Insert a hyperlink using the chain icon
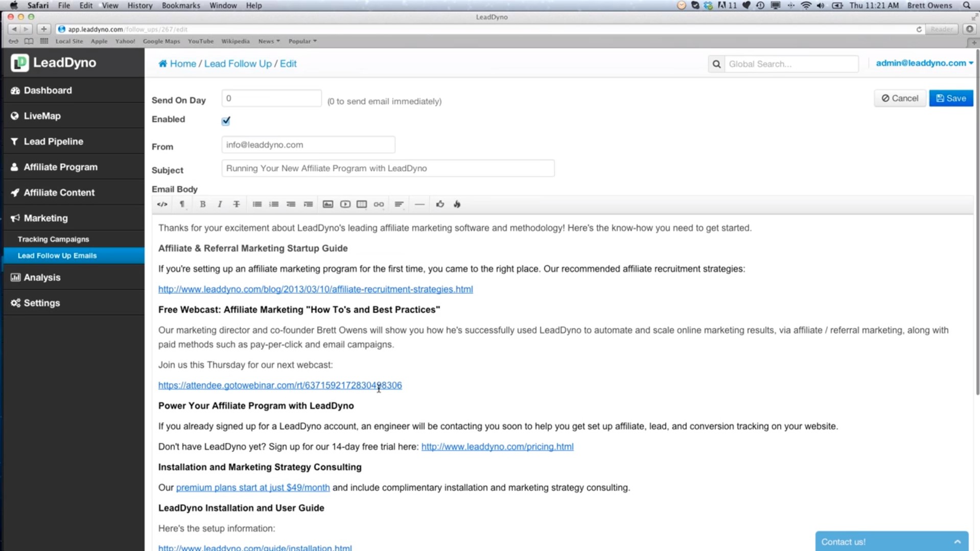980x551 pixels. (x=379, y=204)
